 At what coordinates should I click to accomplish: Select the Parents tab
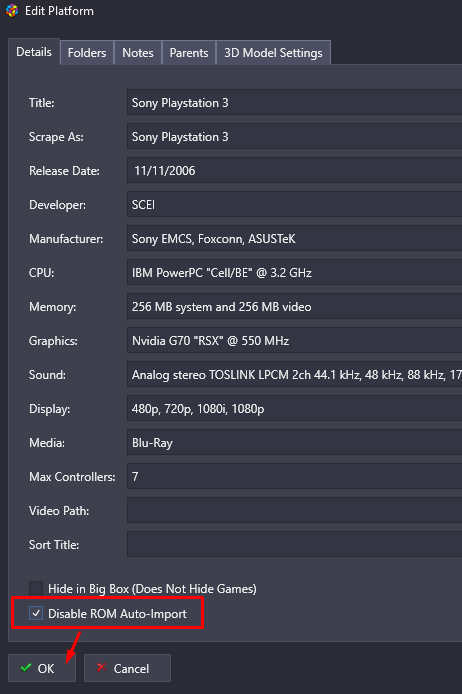[189, 53]
